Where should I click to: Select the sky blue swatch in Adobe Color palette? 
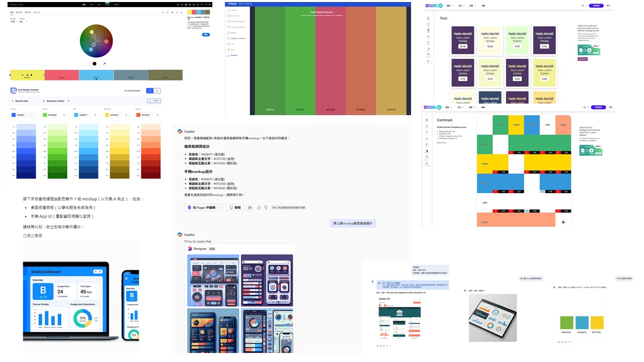(96, 75)
